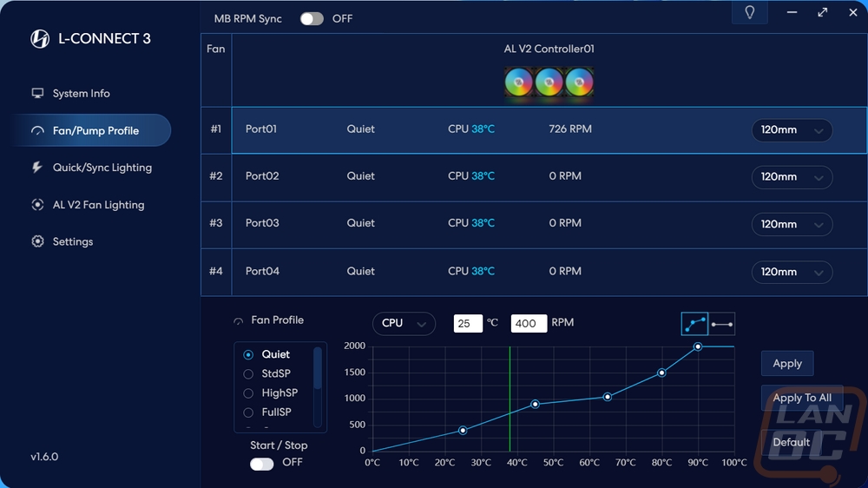Choose the curve graph mode icon
This screenshot has width=868, height=488.
(x=694, y=324)
